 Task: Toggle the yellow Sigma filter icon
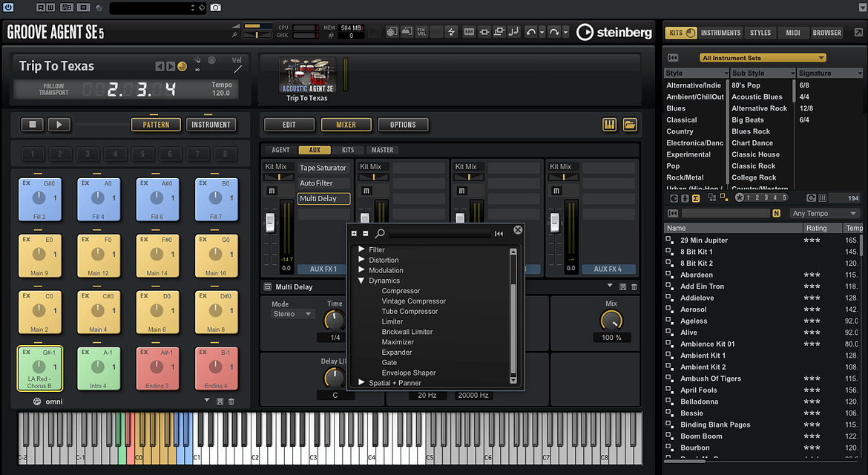(x=696, y=198)
